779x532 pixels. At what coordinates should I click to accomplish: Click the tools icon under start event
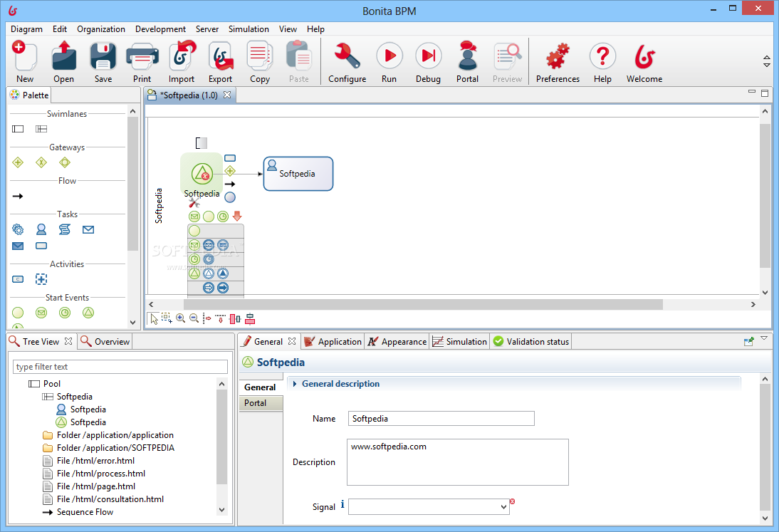(x=194, y=203)
